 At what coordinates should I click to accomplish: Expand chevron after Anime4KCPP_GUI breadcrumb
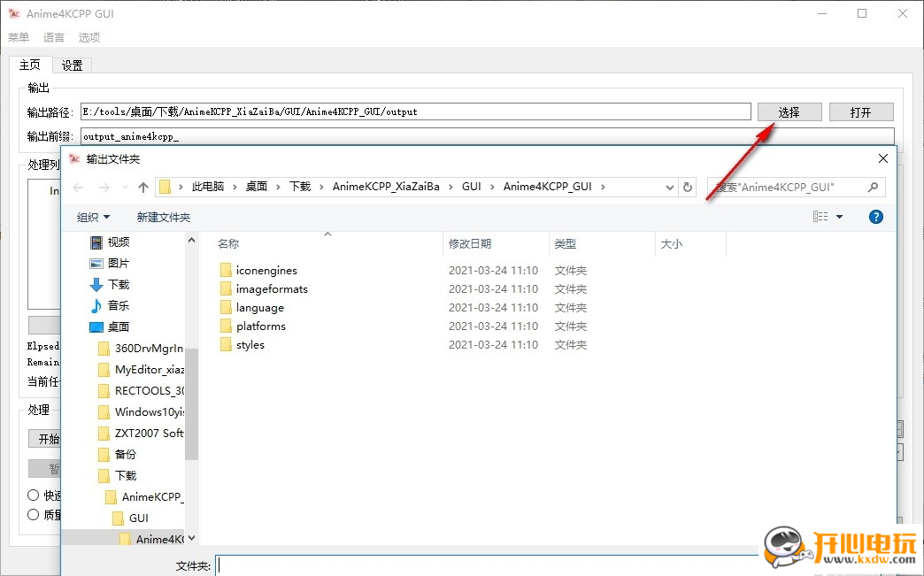(x=602, y=187)
